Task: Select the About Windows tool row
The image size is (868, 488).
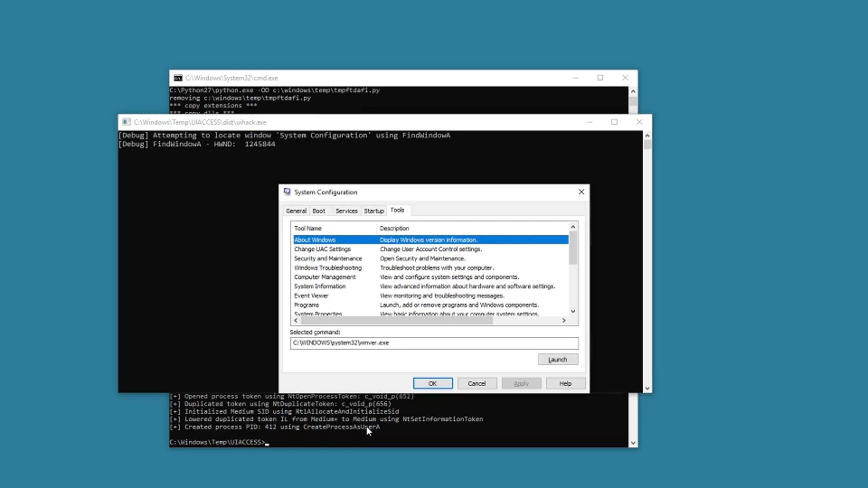Action: pos(431,240)
